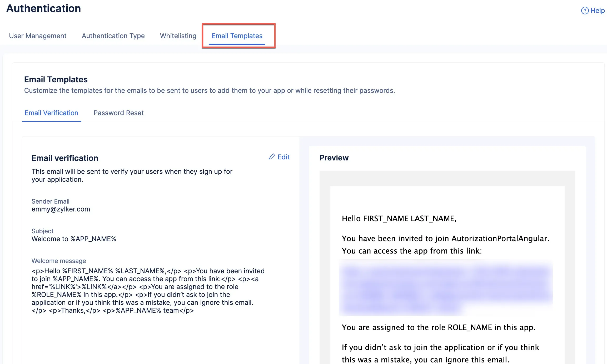Viewport: 607px width, 364px height.
Task: Click the Edit pencil icon
Action: pos(272,157)
